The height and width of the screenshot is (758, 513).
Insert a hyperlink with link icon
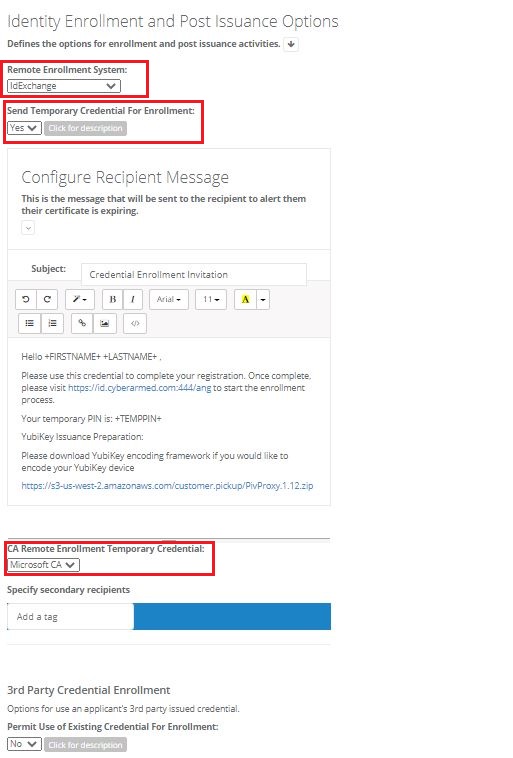(x=82, y=323)
